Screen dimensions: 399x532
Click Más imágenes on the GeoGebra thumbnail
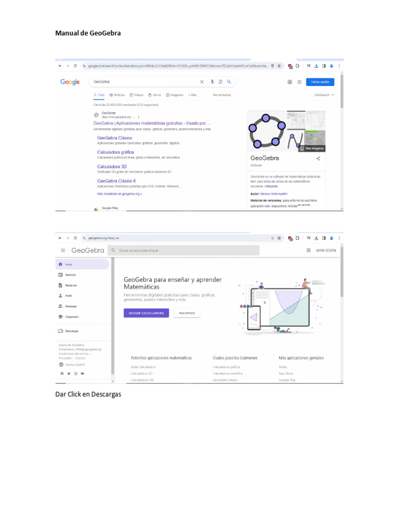pos(312,149)
